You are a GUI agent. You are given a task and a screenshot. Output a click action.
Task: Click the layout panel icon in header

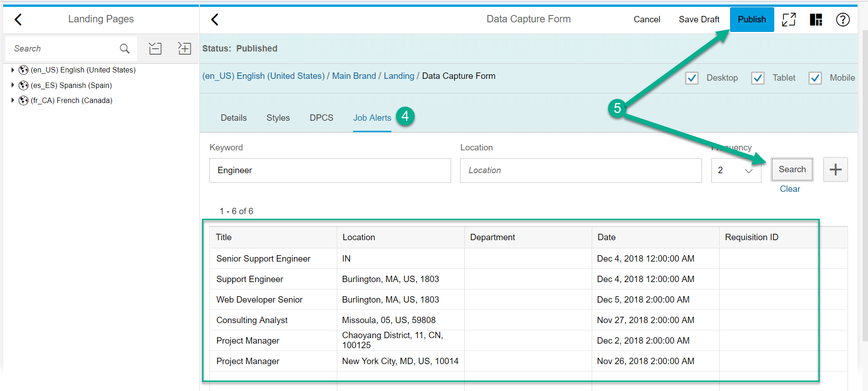click(x=816, y=20)
